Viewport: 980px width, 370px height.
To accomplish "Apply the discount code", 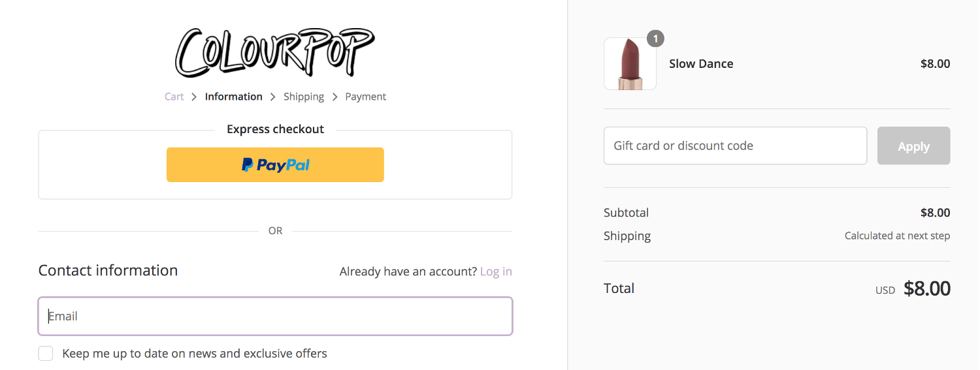I will point(913,146).
